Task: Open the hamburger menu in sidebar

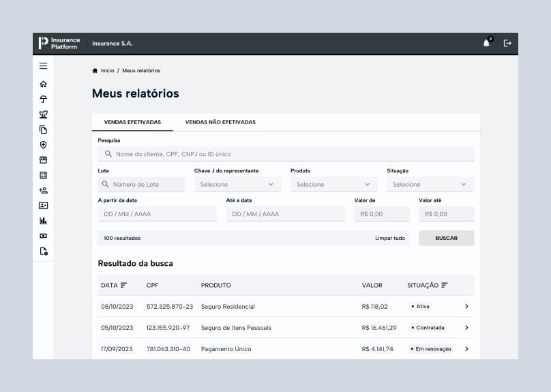Action: (43, 66)
